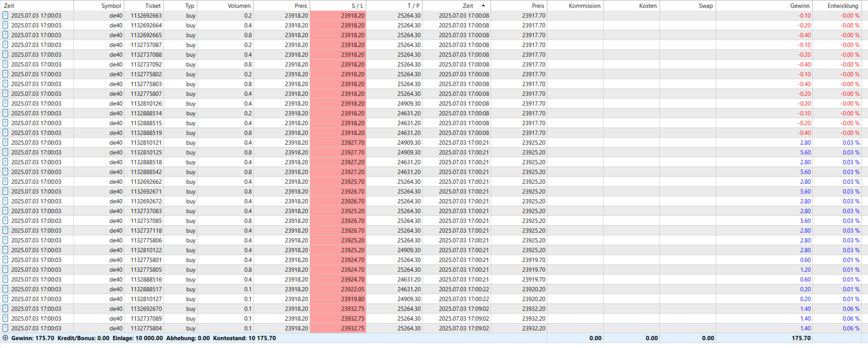The image size is (868, 348).
Task: Click the Ticket column header
Action: click(144, 6)
